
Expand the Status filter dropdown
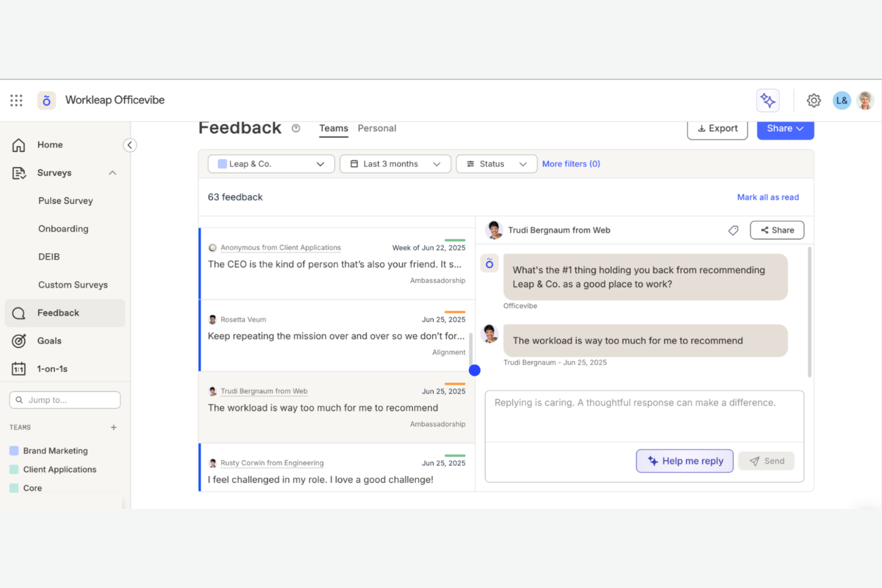point(496,163)
